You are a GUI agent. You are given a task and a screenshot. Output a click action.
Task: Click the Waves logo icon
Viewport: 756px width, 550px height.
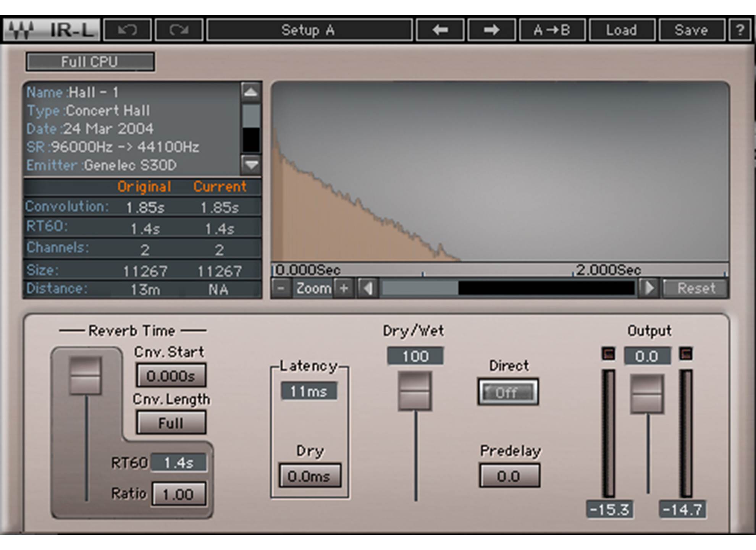click(x=21, y=30)
